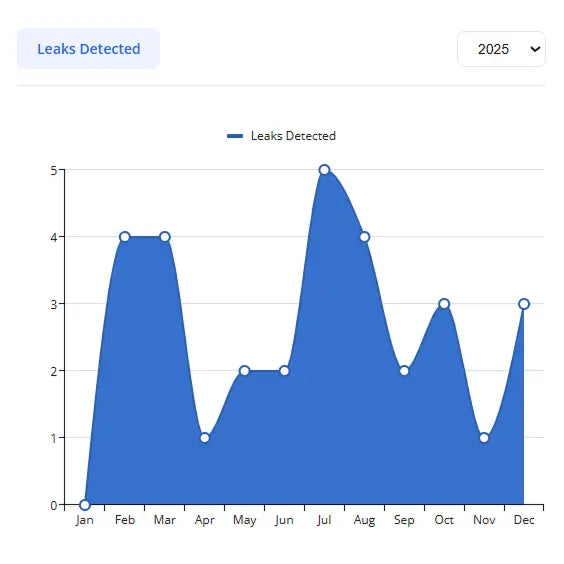Click the Aug x-axis label

(x=364, y=520)
